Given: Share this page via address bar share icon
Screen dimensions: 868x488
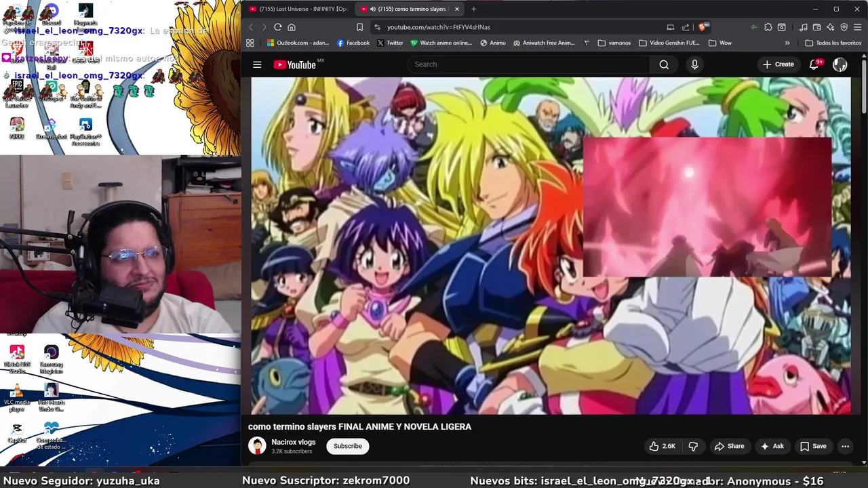Looking at the screenshot, I should point(686,27).
